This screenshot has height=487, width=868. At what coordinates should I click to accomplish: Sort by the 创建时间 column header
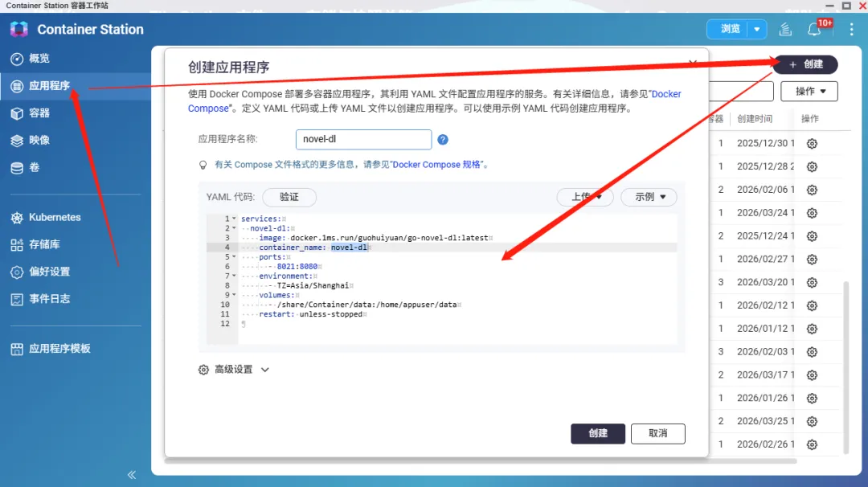[755, 118]
